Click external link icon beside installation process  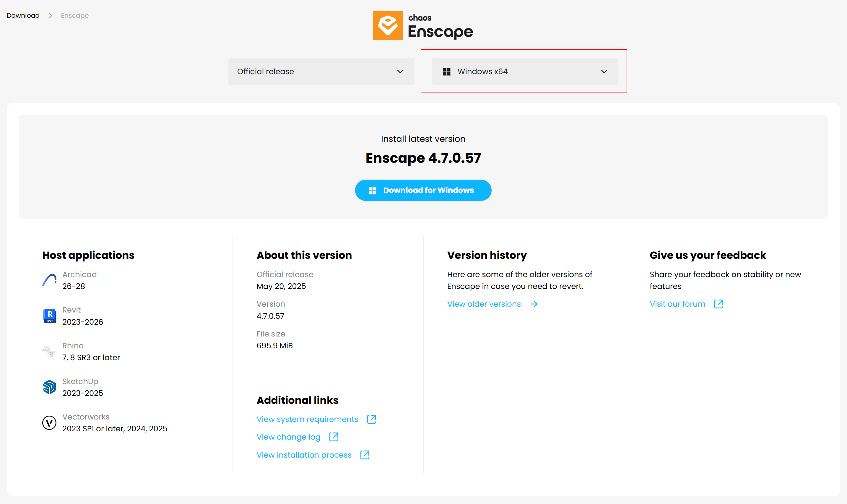365,455
